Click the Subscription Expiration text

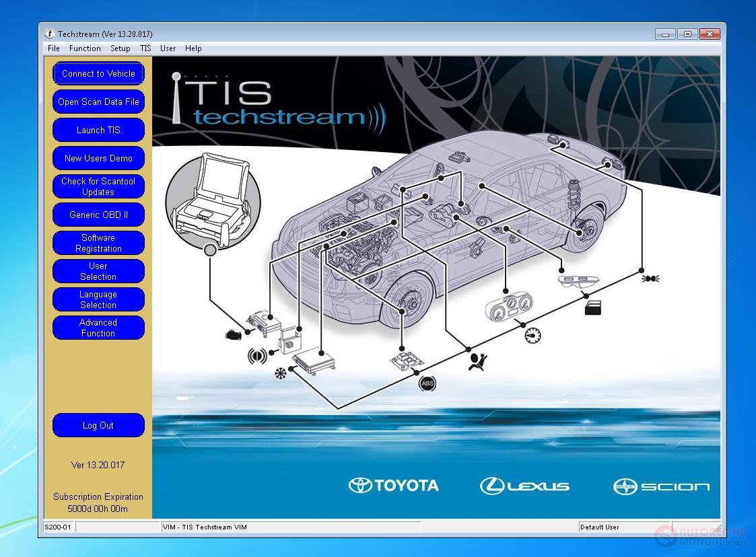(98, 496)
